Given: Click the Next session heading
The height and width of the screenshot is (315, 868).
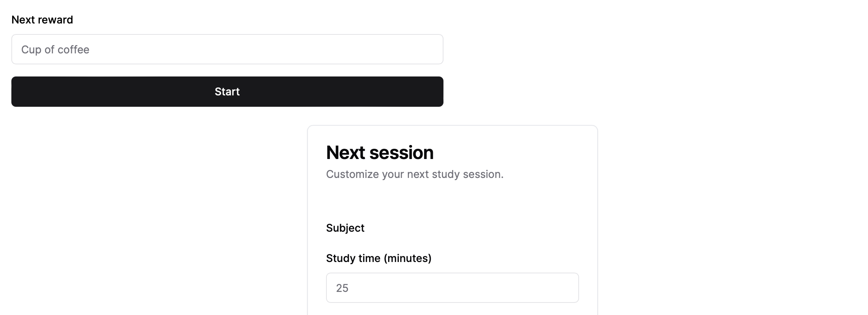Looking at the screenshot, I should (379, 152).
